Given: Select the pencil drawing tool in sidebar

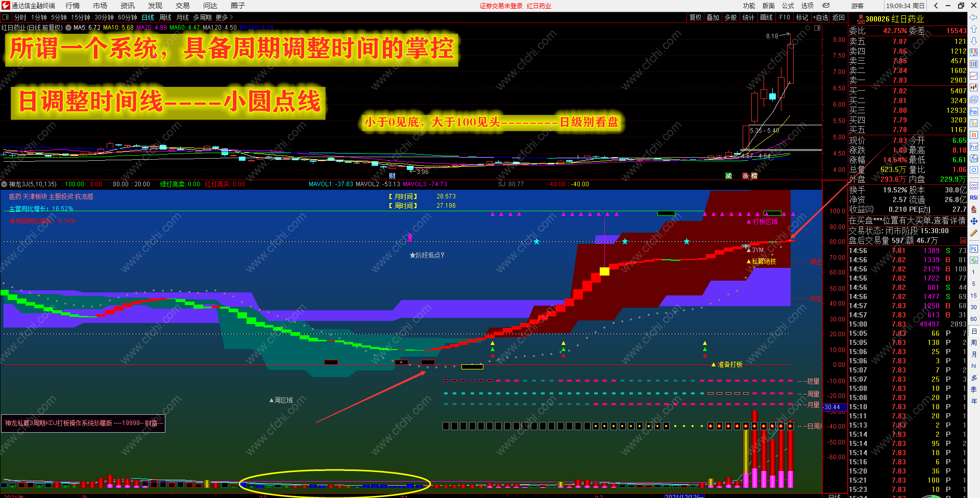Looking at the screenshot, I should click(x=974, y=233).
